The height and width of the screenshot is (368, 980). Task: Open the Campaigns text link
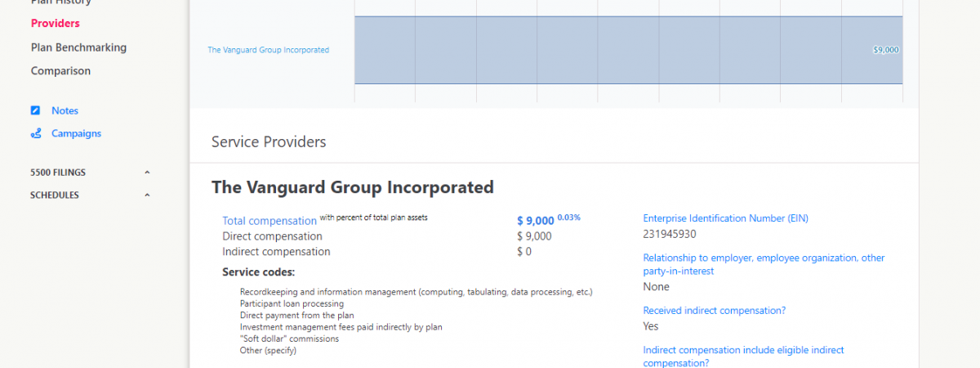tap(76, 133)
